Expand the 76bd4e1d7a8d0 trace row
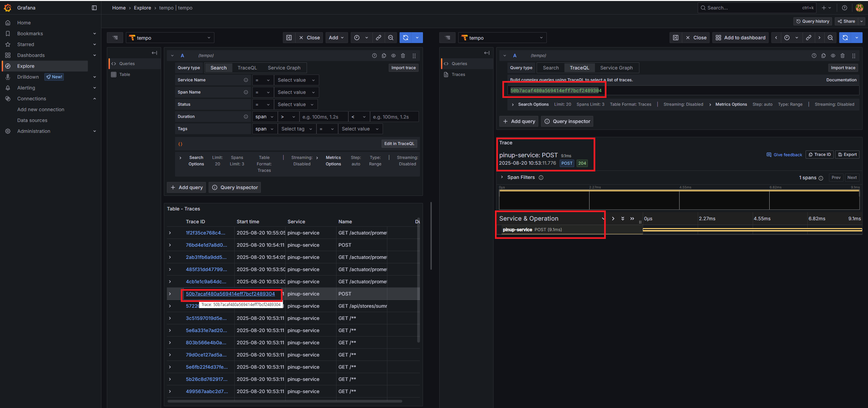The width and height of the screenshot is (868, 408). [170, 245]
